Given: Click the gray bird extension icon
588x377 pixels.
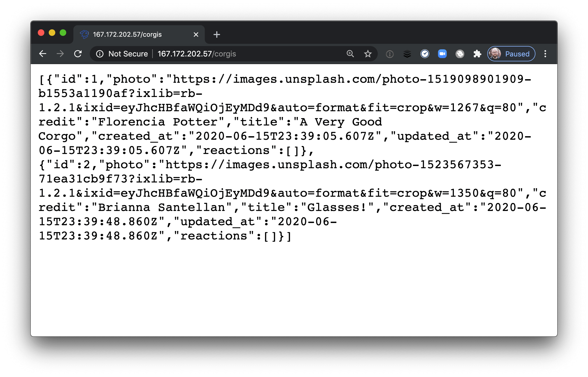Looking at the screenshot, I should [x=460, y=54].
